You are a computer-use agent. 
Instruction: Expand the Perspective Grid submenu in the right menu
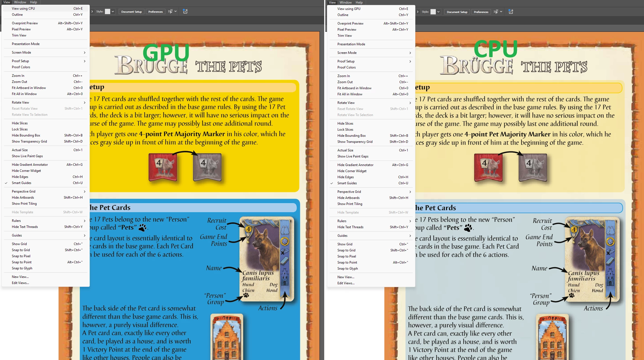[410, 191]
